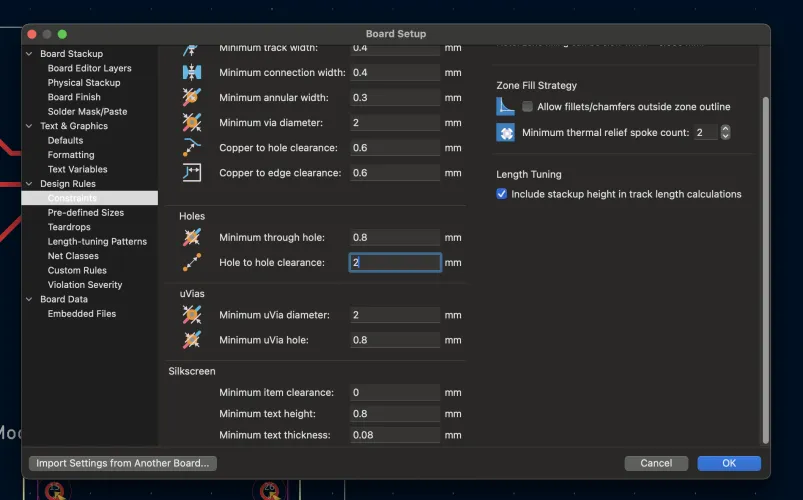The width and height of the screenshot is (803, 500).
Task: Open the Formatting page
Action: (71, 154)
